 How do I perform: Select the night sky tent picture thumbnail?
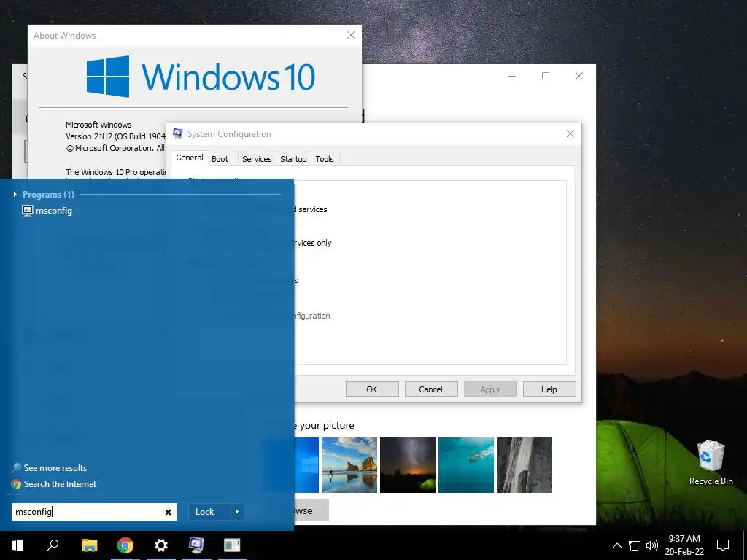pos(408,465)
